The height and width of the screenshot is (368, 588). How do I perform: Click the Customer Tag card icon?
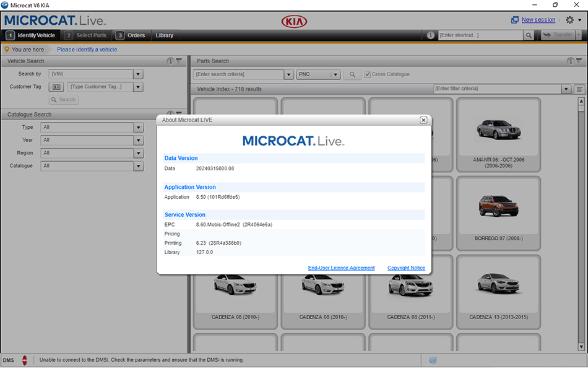click(56, 87)
